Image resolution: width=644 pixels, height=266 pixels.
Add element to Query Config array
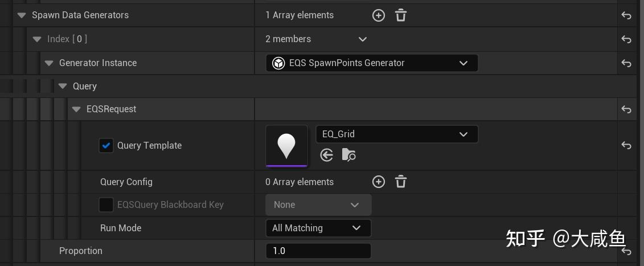point(379,182)
